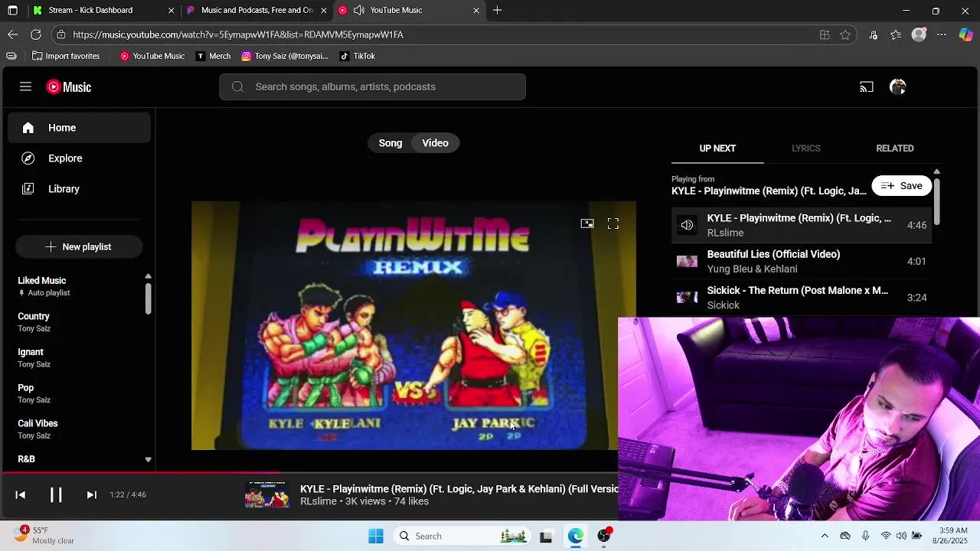Screen dimensions: 980x551
Task: Open Import favorites in bookmarks bar
Action: point(66,56)
